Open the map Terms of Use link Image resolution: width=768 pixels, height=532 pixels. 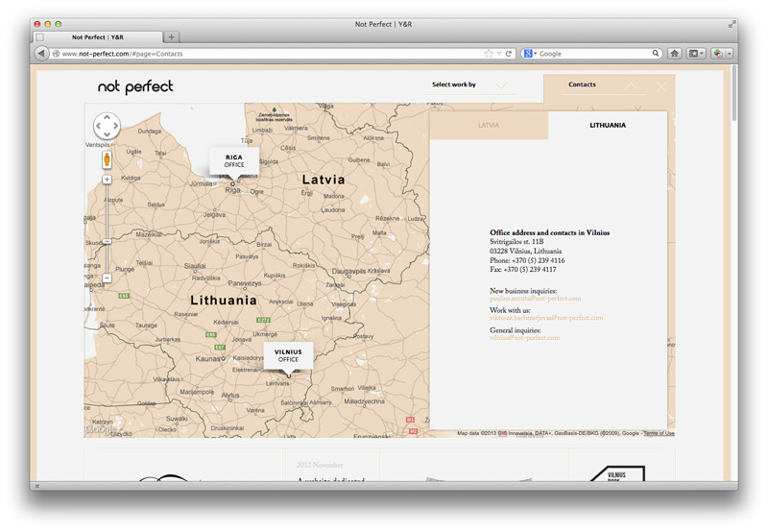click(659, 433)
